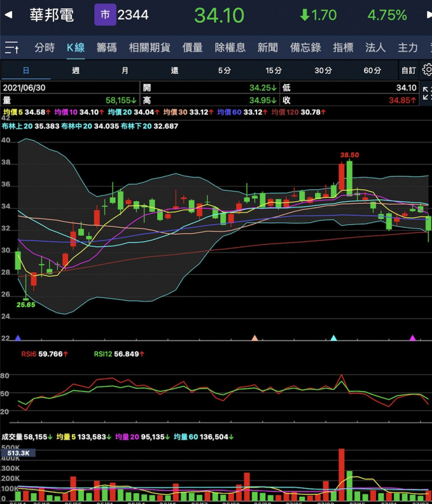Open the 新聞 news tab
432x504 pixels.
click(x=267, y=48)
